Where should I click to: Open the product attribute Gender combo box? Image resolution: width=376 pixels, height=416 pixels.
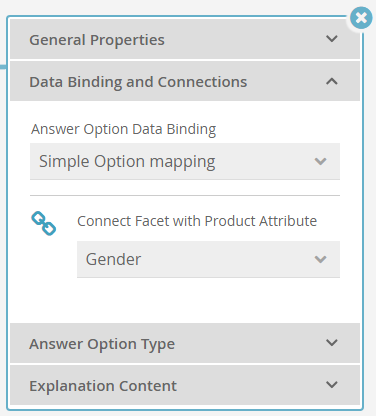[208, 259]
